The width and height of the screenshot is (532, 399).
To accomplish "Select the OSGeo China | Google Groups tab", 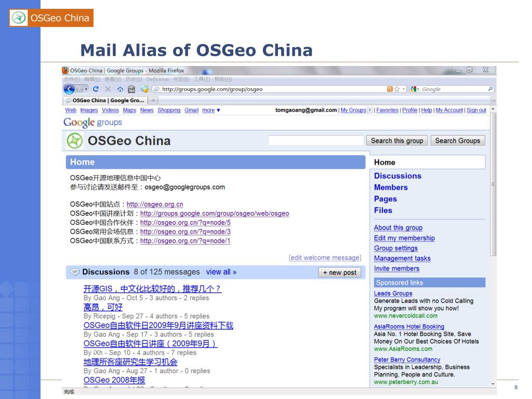I will coord(105,100).
